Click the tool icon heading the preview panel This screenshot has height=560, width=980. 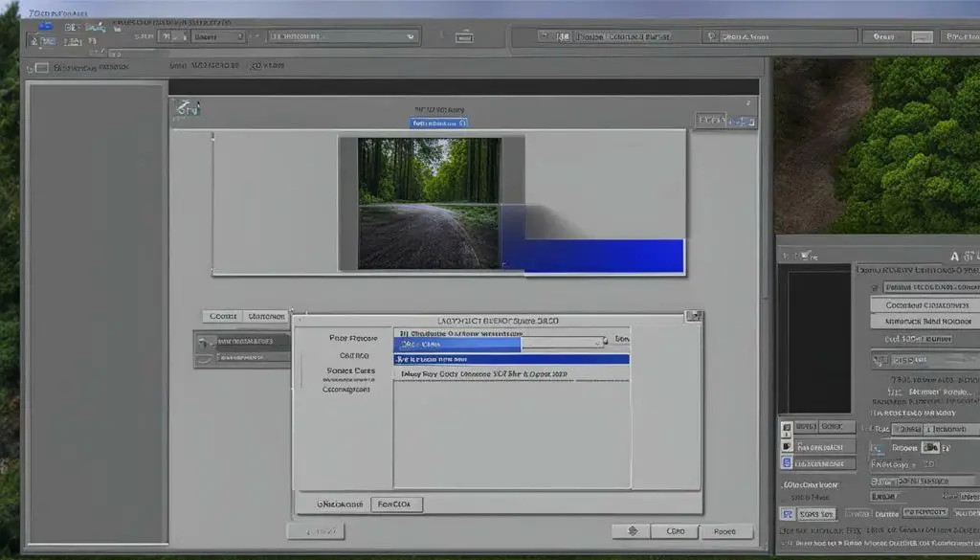click(187, 107)
